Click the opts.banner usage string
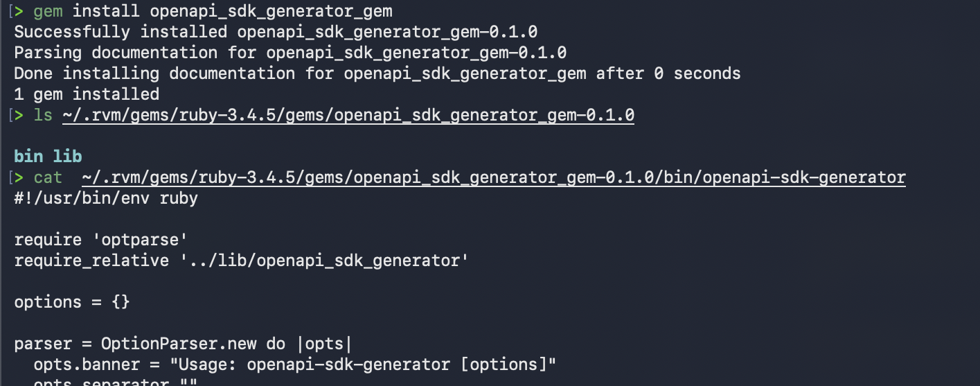This screenshot has width=980, height=386. pyautogui.click(x=401, y=365)
